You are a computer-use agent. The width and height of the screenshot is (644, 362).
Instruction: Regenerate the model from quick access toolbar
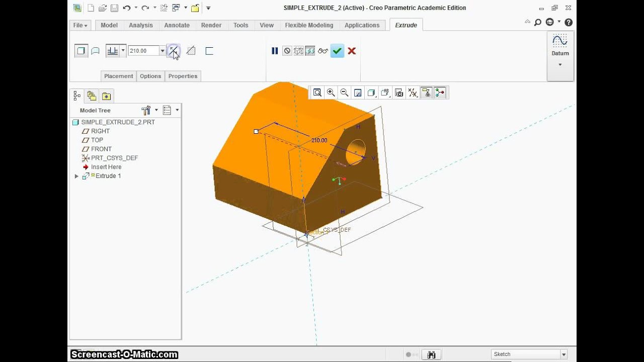point(164,8)
